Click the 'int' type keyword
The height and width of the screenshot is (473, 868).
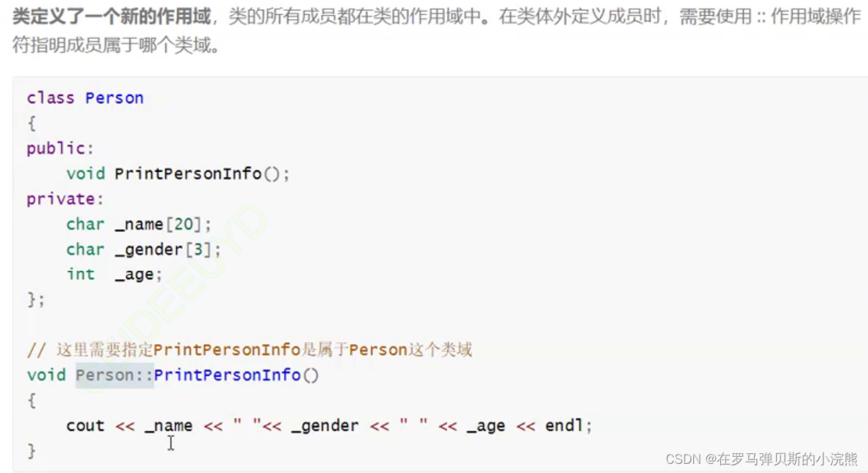point(81,274)
